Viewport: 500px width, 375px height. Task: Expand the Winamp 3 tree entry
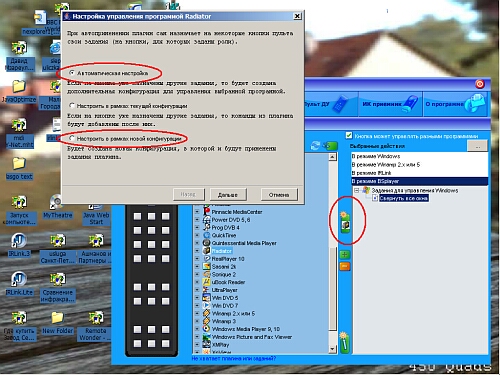click(x=197, y=321)
